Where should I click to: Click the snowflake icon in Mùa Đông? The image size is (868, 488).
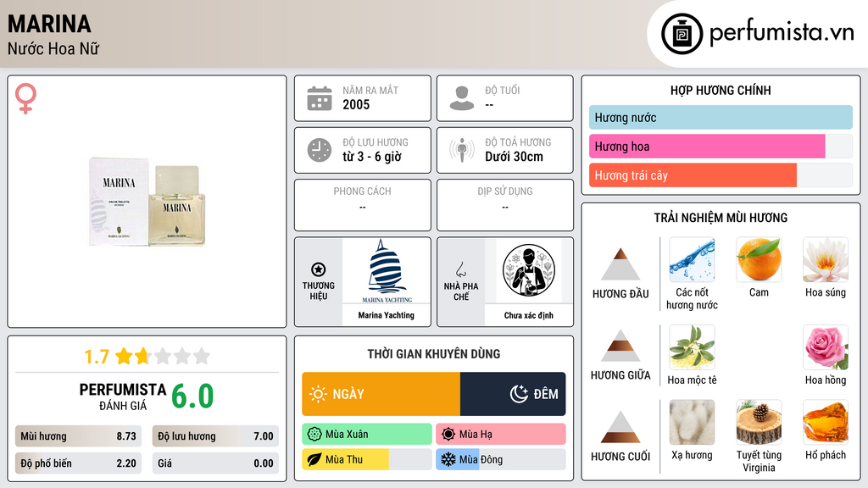[x=448, y=459]
